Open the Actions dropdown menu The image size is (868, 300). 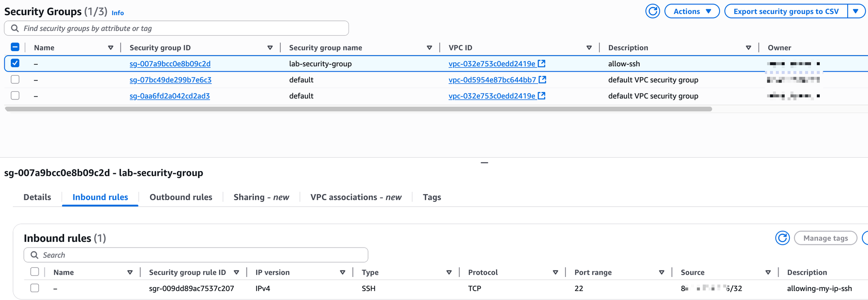(x=692, y=11)
